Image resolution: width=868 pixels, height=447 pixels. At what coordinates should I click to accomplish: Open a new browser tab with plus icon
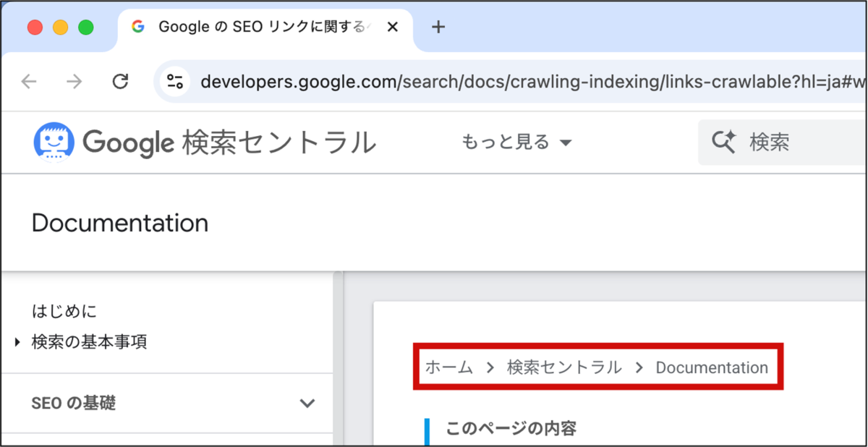click(x=438, y=27)
